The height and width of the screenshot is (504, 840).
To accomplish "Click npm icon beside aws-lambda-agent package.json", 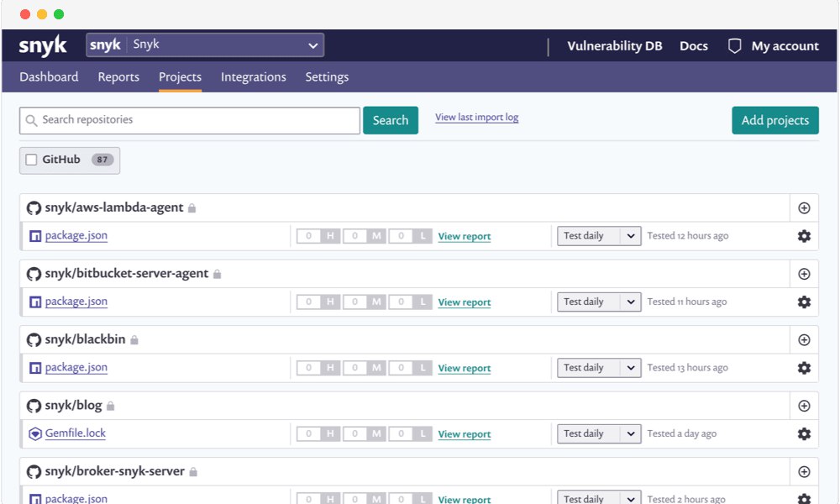I will tap(35, 236).
